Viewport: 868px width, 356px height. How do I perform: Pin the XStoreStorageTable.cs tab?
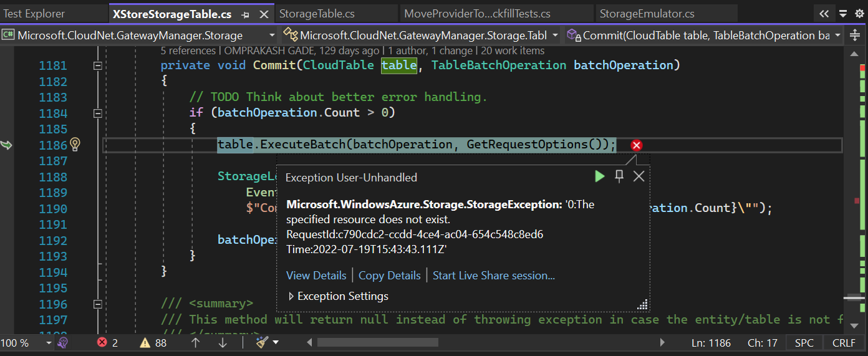point(246,14)
